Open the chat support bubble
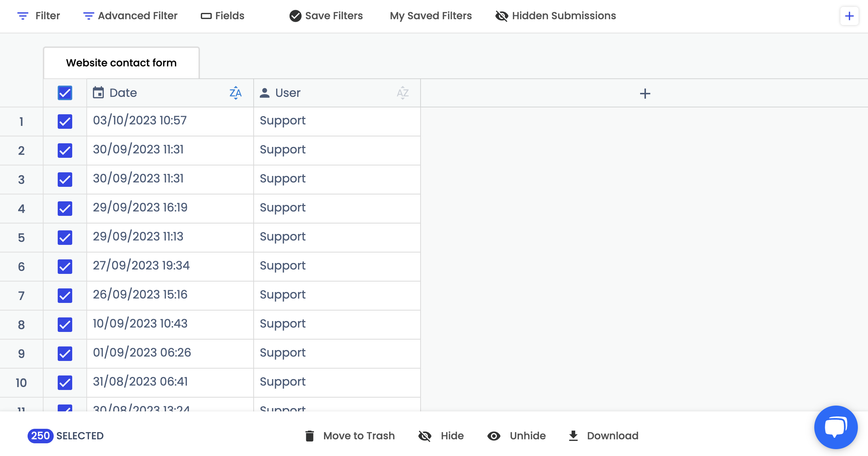Viewport: 868px width, 456px height. [x=836, y=427]
